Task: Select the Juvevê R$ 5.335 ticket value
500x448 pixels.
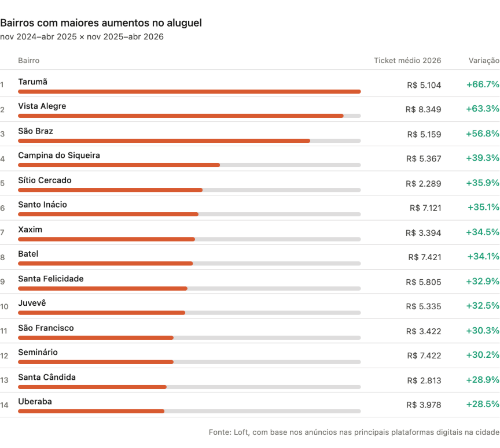Action: click(x=423, y=306)
